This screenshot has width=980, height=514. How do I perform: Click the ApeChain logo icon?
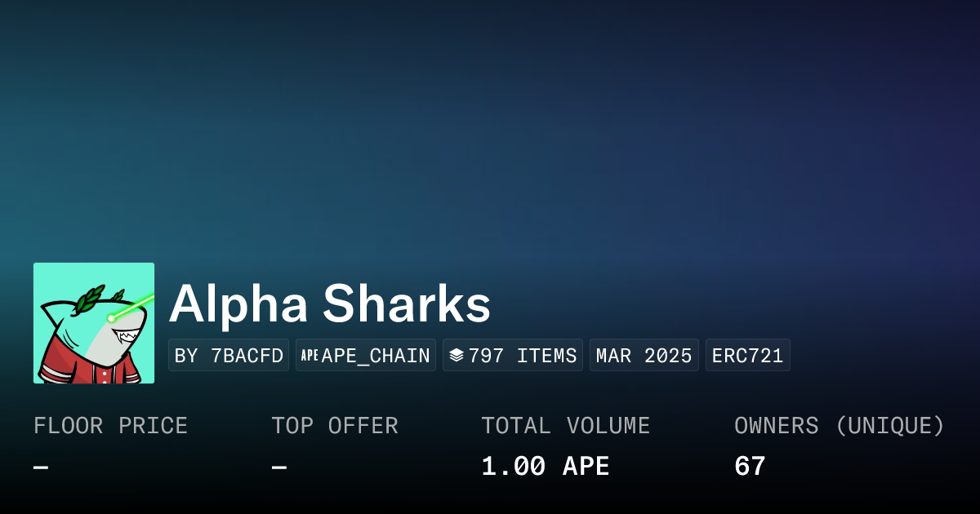[310, 356]
